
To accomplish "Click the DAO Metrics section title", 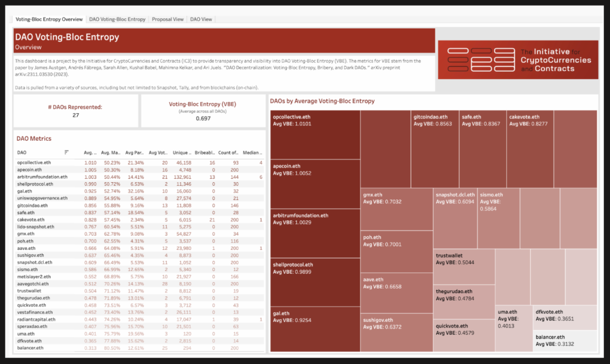I will pos(34,138).
